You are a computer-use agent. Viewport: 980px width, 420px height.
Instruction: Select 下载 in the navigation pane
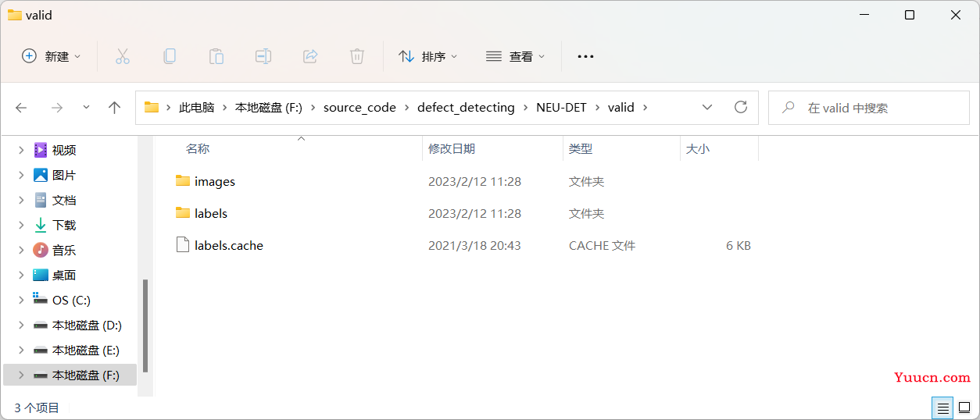64,225
